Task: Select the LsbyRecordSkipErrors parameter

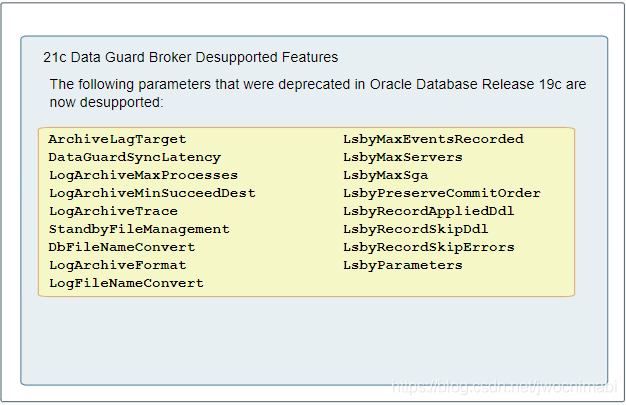Action: click(429, 247)
